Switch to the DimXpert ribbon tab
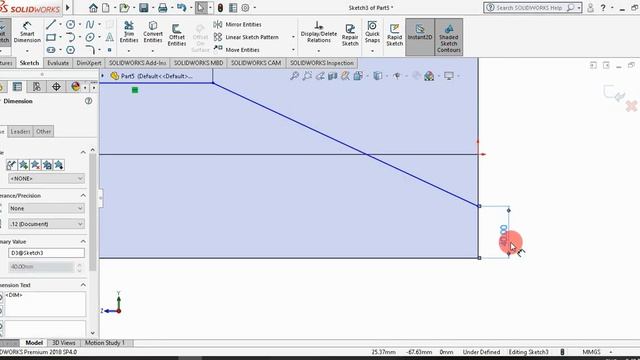Image resolution: width=640 pixels, height=360 pixels. point(89,63)
